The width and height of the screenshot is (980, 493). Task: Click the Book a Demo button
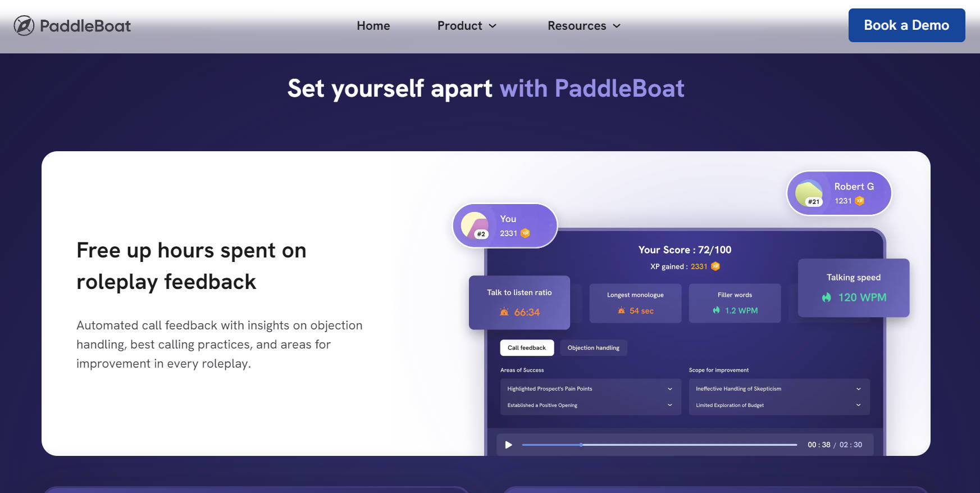click(x=906, y=25)
